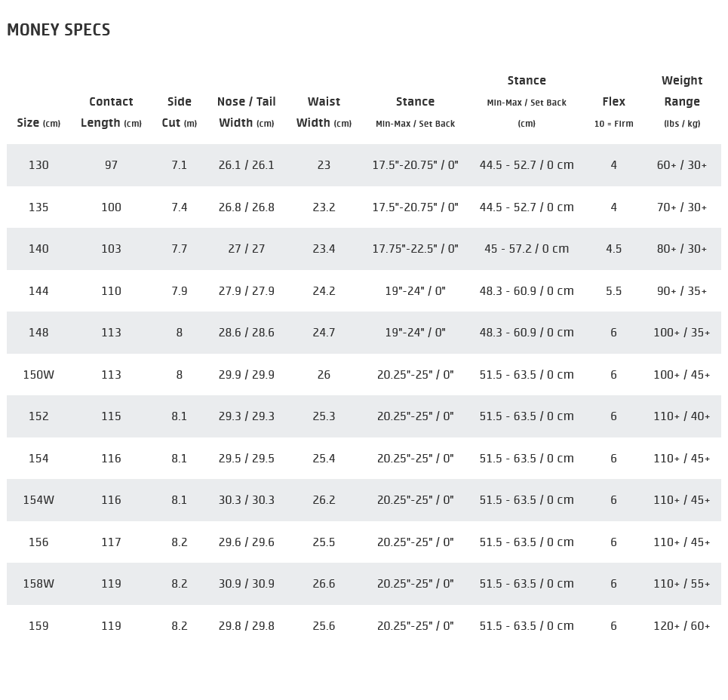Click waist width value 24.2
Image resolution: width=728 pixels, height=700 pixels.
click(x=324, y=291)
